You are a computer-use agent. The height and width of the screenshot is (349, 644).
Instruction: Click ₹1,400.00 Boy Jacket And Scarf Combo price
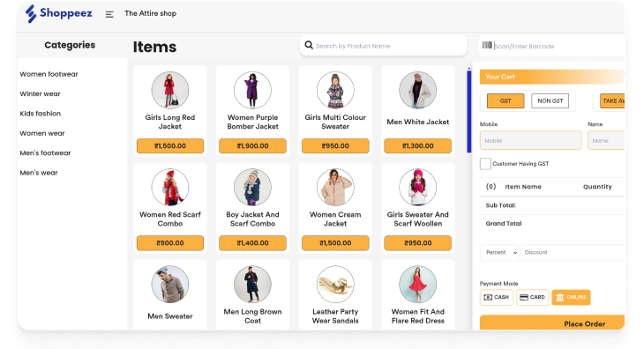[x=252, y=243]
